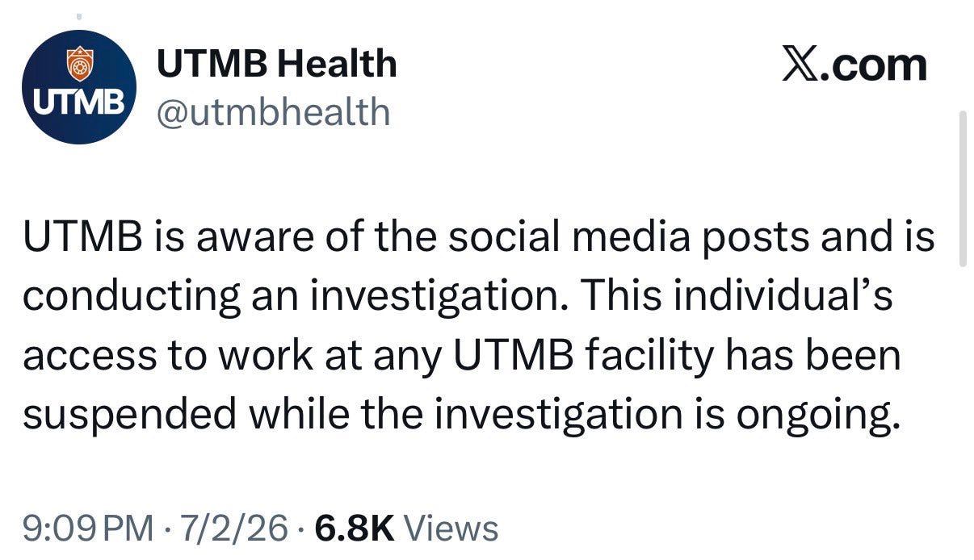Screen dimensions: 974x560
Task: Open the 6.8K view count
Action: pos(355,529)
